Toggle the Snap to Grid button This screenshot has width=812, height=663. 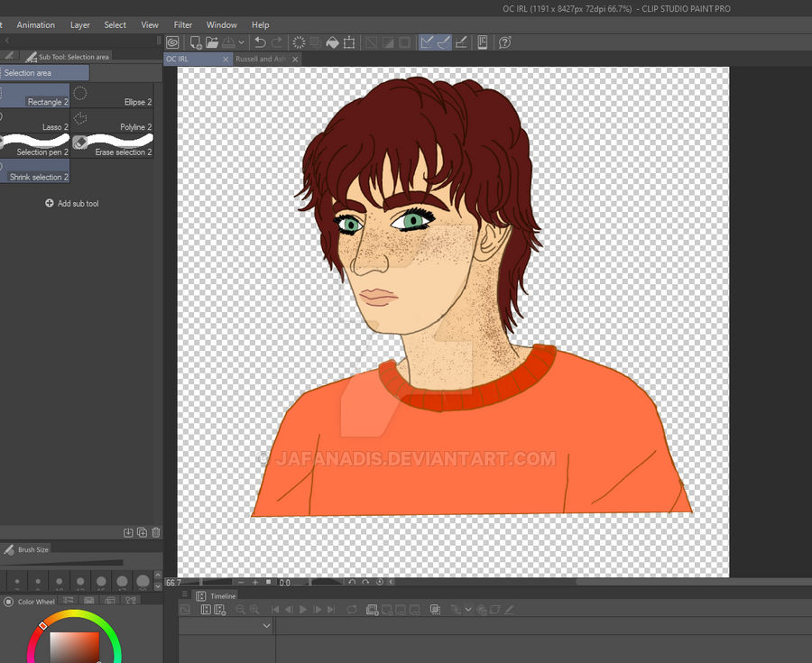pos(460,42)
